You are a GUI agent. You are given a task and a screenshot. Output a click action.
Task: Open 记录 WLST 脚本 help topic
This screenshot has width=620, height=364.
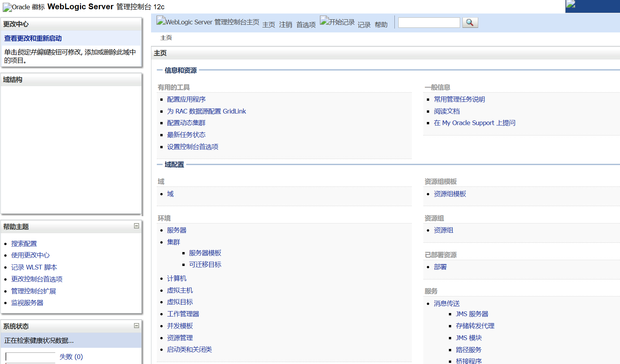pos(34,267)
